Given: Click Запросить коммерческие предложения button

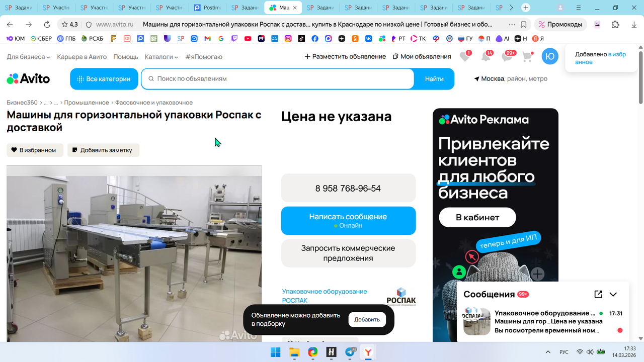Looking at the screenshot, I should (348, 253).
